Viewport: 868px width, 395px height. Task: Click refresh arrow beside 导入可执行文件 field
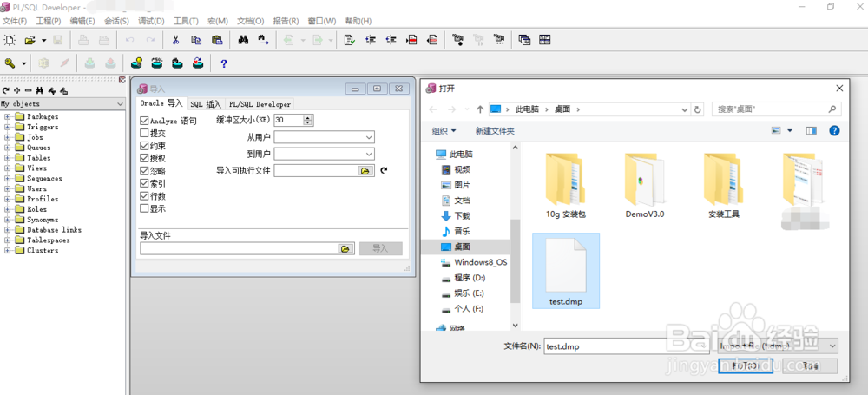[x=384, y=171]
